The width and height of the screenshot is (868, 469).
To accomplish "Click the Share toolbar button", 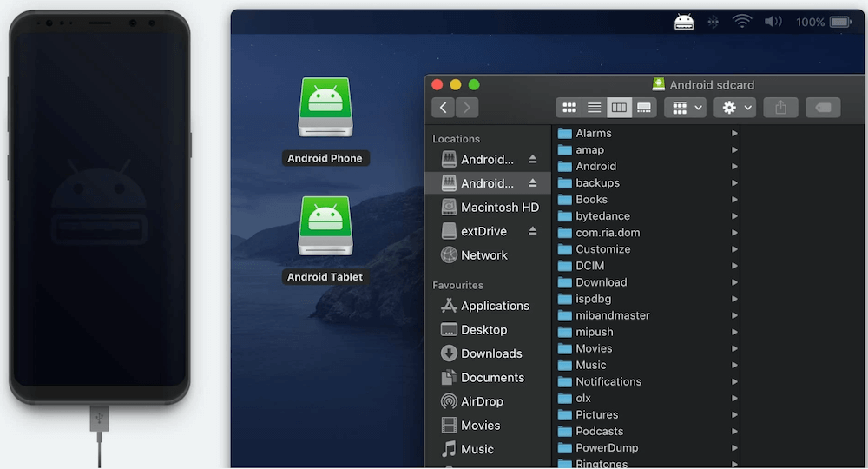I will point(780,108).
